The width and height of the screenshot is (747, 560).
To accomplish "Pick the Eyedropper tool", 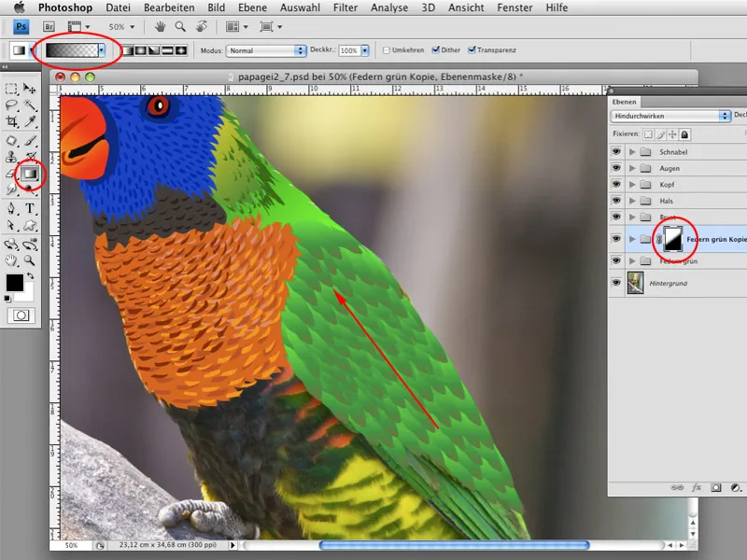I will pos(30,122).
